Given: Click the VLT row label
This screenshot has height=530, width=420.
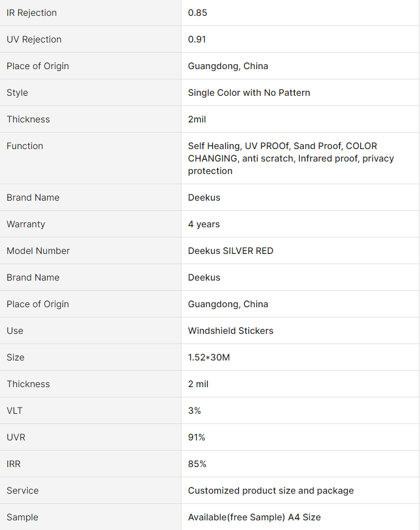Looking at the screenshot, I should pos(15,410).
